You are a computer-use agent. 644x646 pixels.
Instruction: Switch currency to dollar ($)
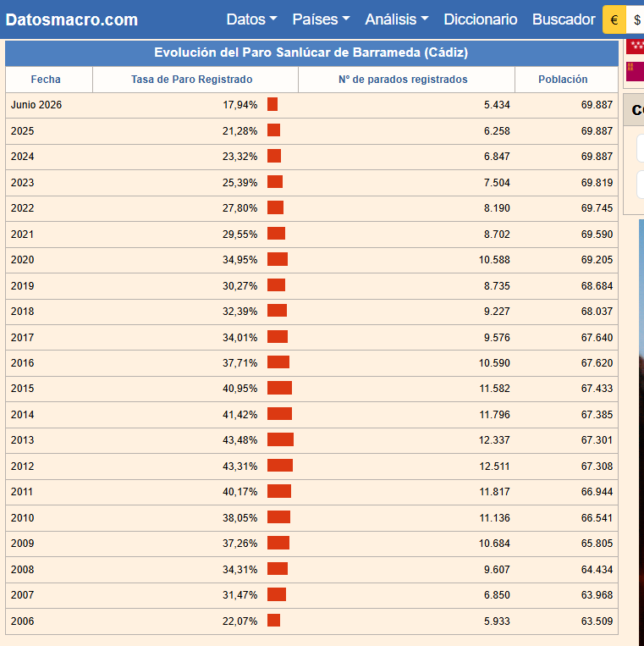coord(636,19)
